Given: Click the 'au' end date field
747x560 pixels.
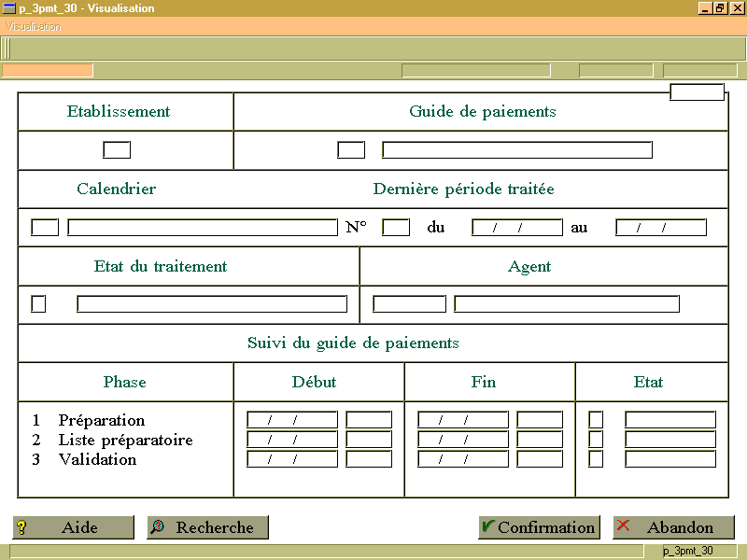Looking at the screenshot, I should 661,227.
